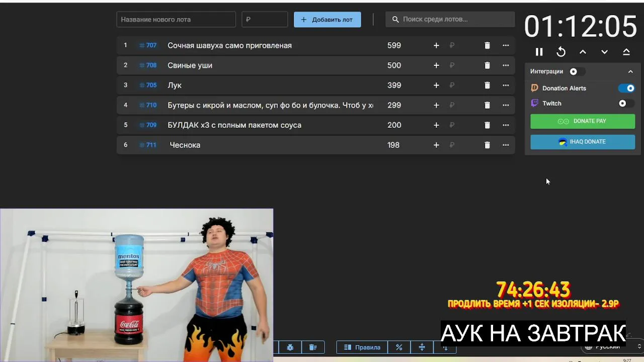Reset the auction timer
The width and height of the screenshot is (644, 362).
pos(561,52)
